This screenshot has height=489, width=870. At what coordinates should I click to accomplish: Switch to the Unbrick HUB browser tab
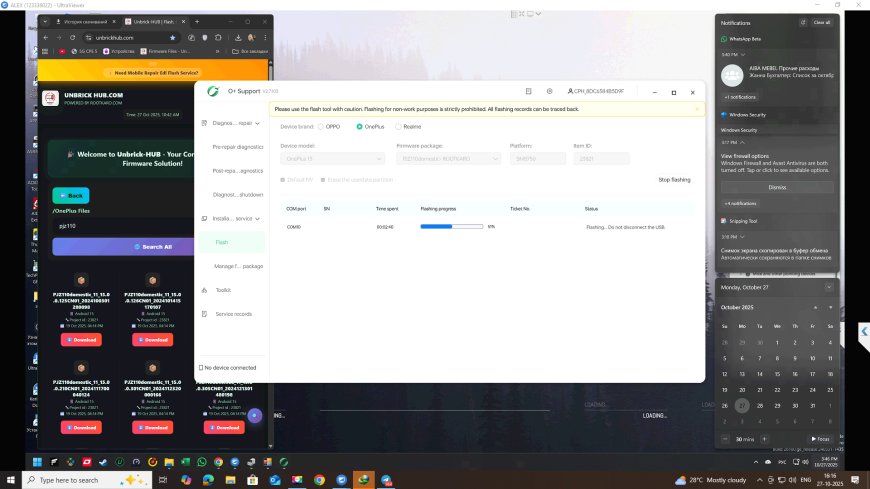click(x=153, y=22)
